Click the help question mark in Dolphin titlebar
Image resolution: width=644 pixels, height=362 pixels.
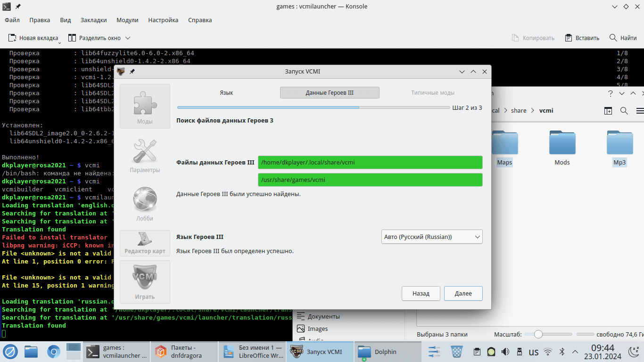(610, 93)
